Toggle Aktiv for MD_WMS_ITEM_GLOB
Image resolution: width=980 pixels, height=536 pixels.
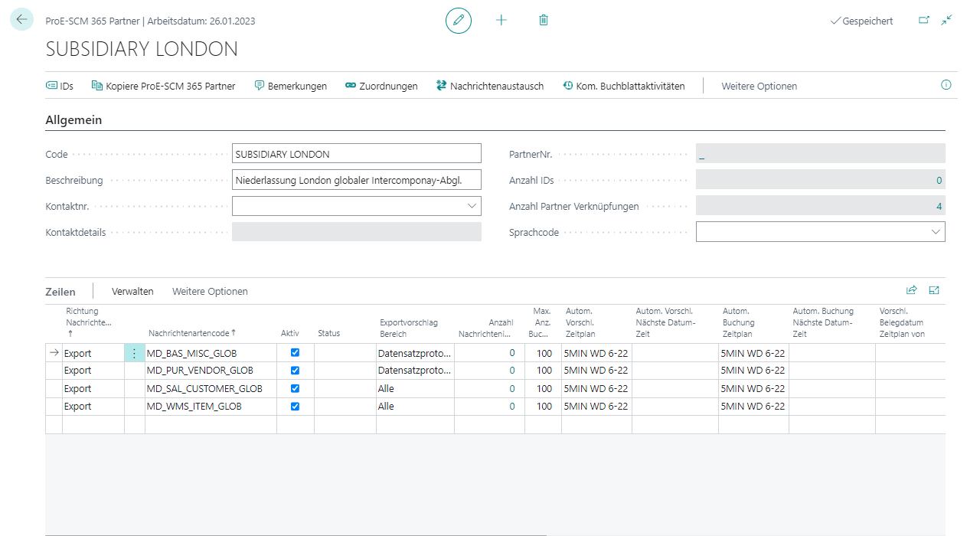[295, 406]
